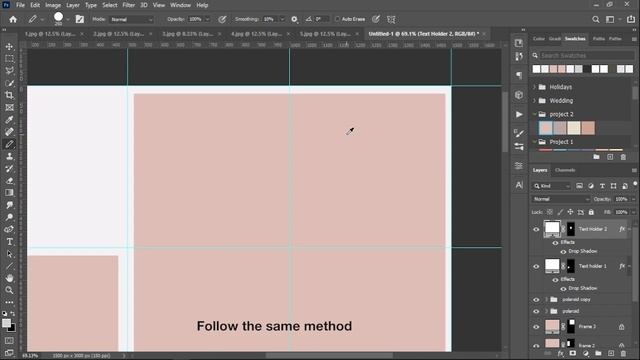Viewport: 640px width, 360px height.
Task: Open the Smoothing value dropdown
Action: 282,19
